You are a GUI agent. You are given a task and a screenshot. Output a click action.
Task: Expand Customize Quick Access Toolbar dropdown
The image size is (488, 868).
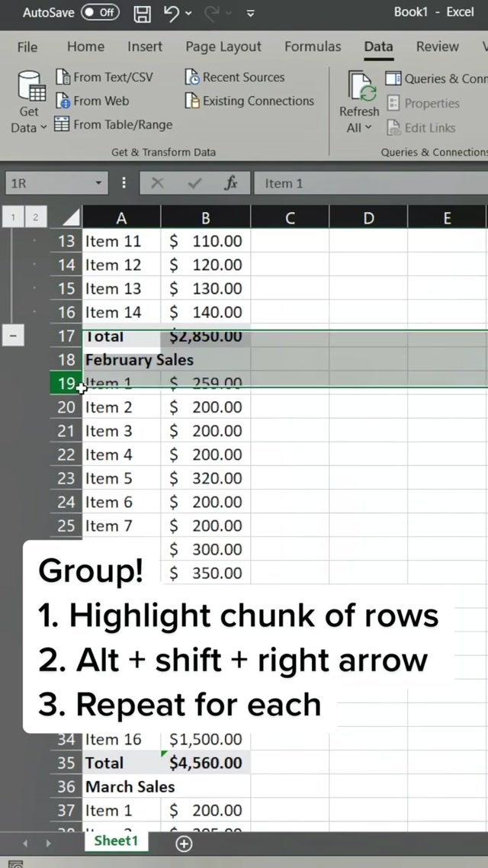(251, 13)
